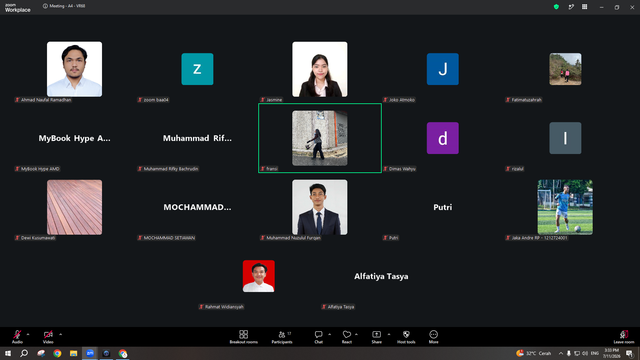Click the pen icon in title bar
640x360 pixels.
coord(571,7)
